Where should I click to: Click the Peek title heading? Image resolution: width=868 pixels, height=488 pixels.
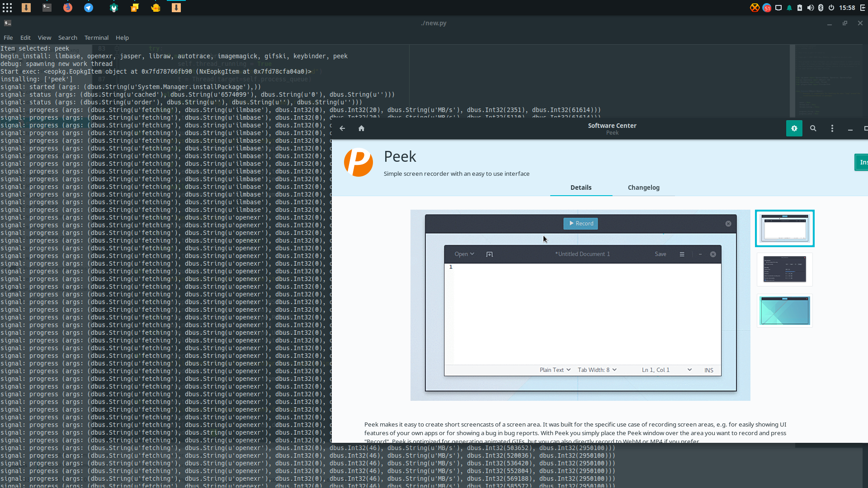tap(400, 156)
